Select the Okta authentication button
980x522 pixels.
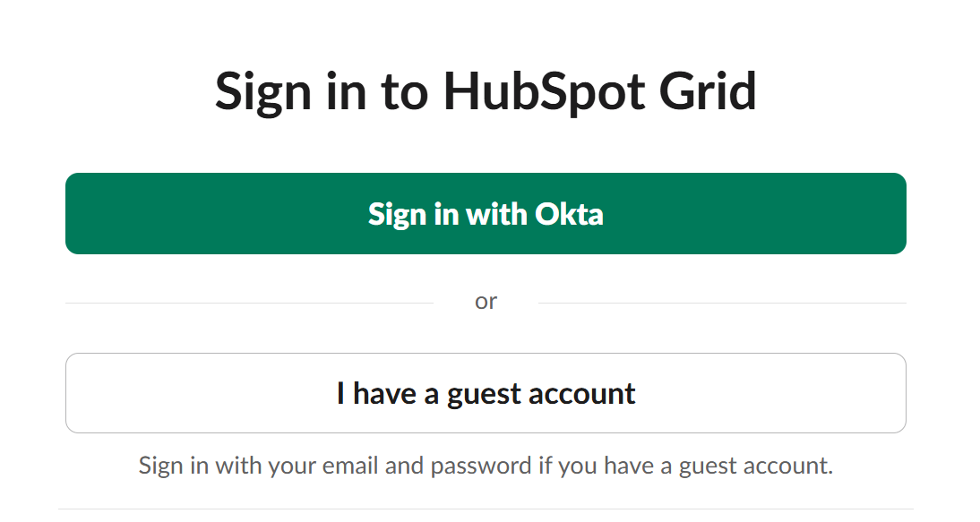coord(485,213)
